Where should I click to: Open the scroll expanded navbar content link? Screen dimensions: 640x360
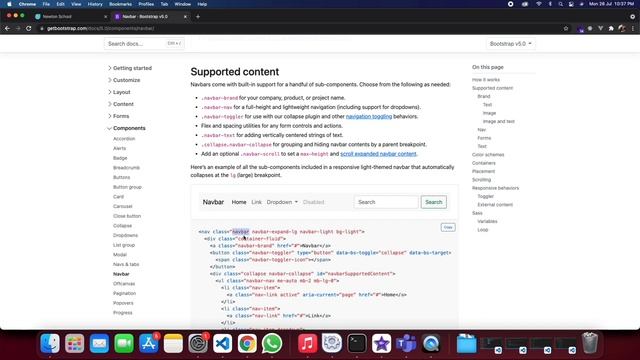(x=378, y=154)
